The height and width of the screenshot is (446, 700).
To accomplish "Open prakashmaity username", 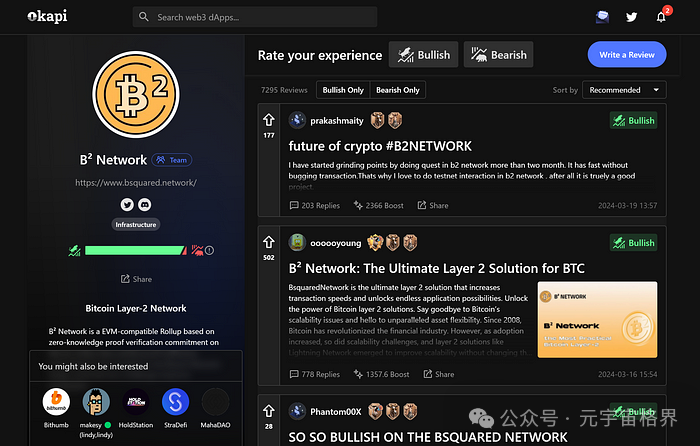I will pyautogui.click(x=337, y=121).
